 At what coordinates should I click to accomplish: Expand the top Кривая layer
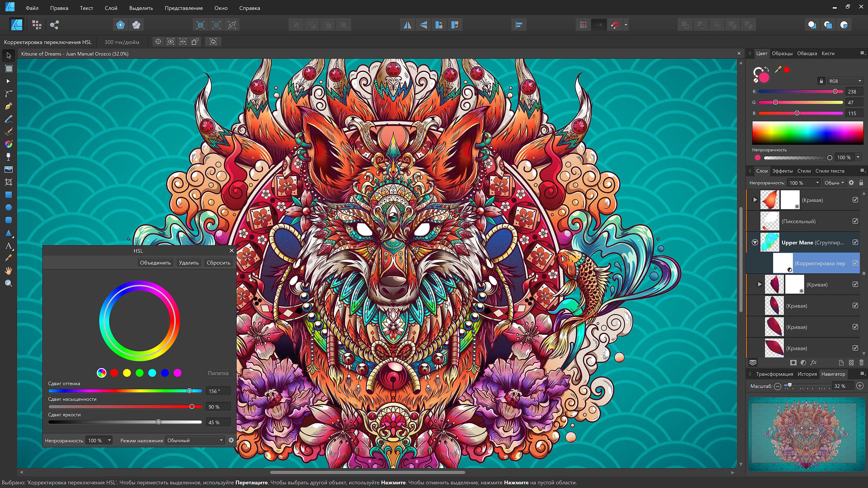pyautogui.click(x=755, y=200)
